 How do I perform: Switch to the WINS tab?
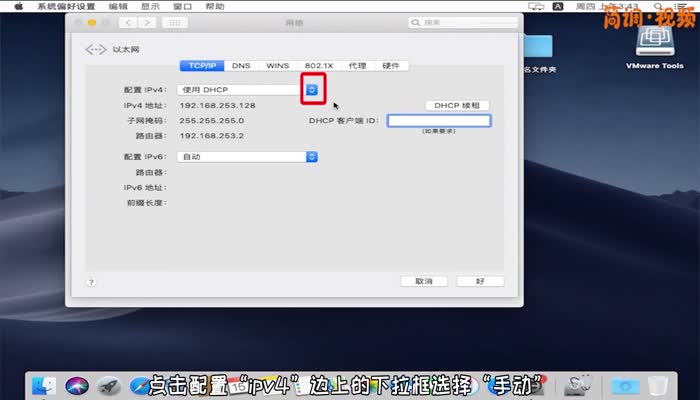[277, 66]
